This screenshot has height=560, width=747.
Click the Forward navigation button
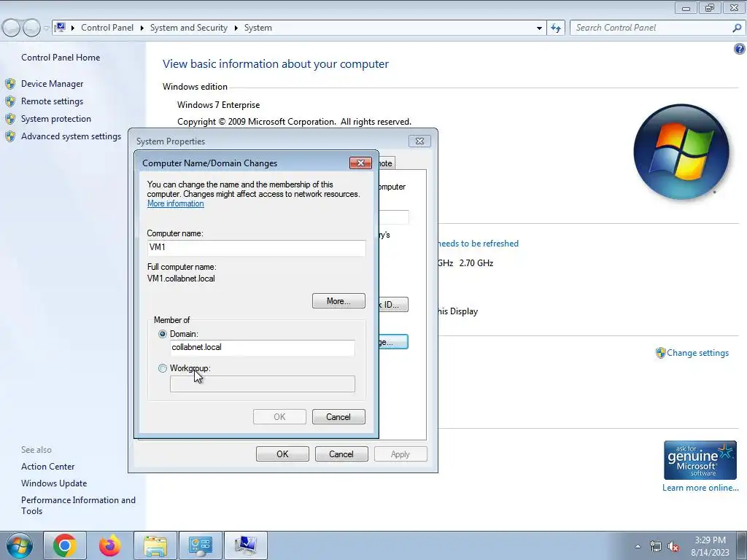[x=31, y=28]
